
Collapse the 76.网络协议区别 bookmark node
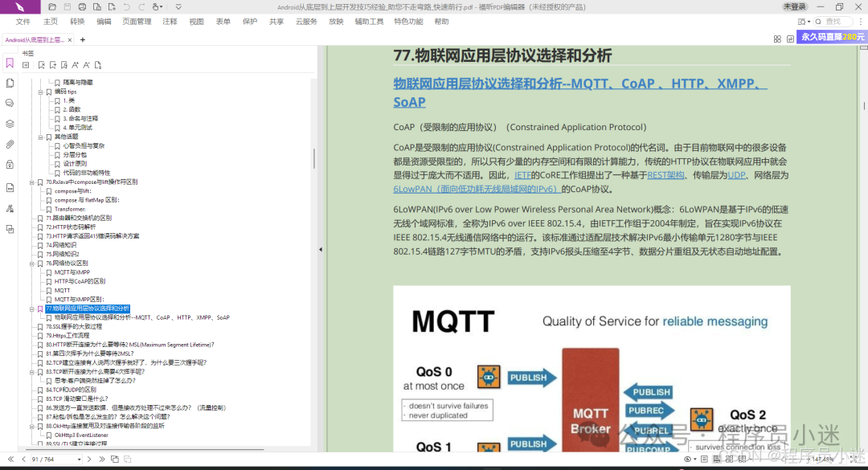(x=32, y=264)
